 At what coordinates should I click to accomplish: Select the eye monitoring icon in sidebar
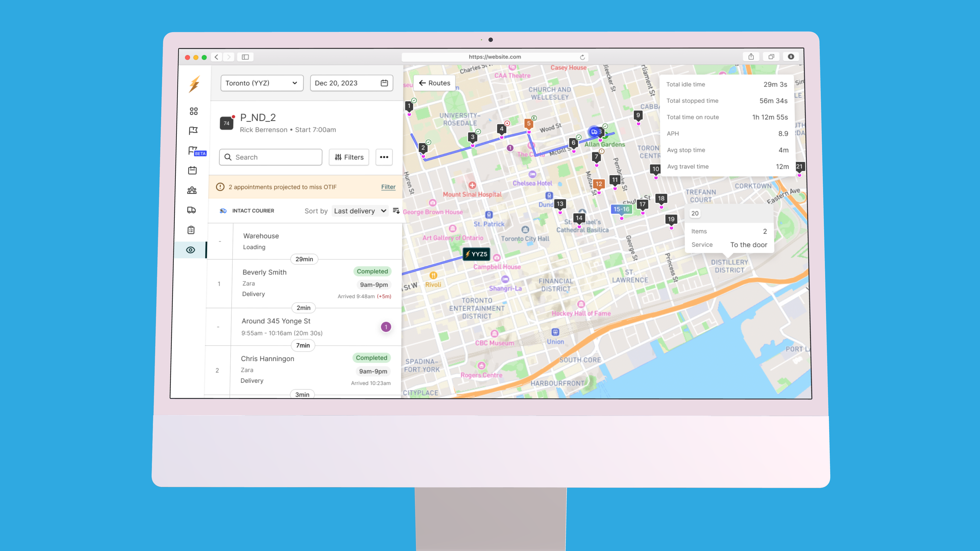click(191, 250)
